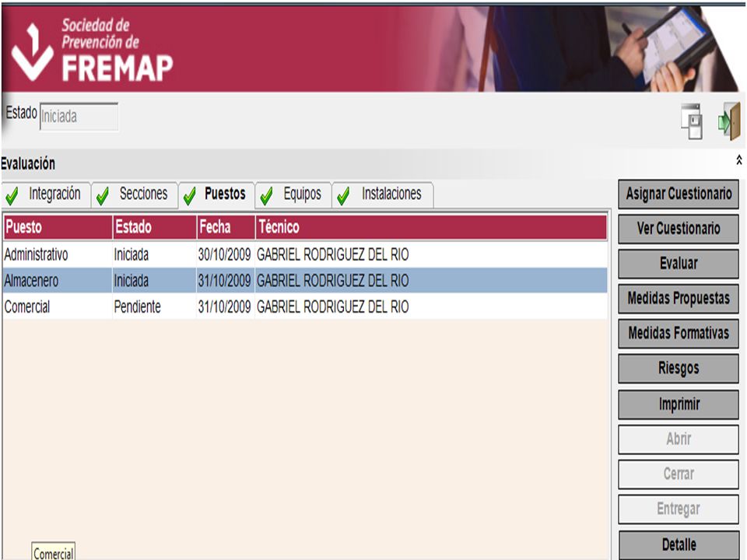The image size is (747, 560).
Task: Click the save/window disk icon
Action: coord(691,121)
